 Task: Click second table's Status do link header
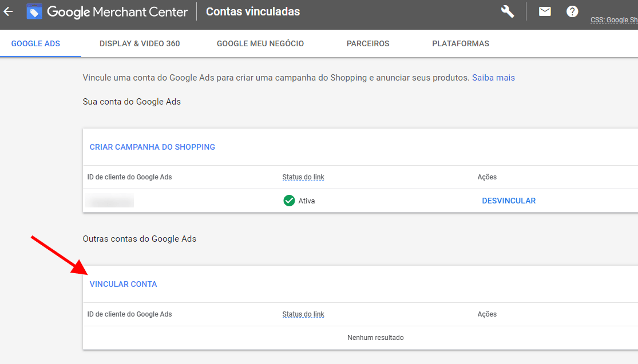coord(303,314)
